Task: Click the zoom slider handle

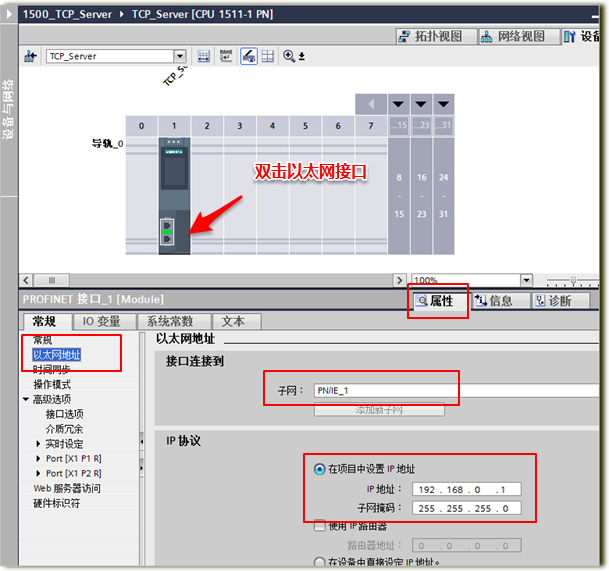Action: (x=573, y=280)
